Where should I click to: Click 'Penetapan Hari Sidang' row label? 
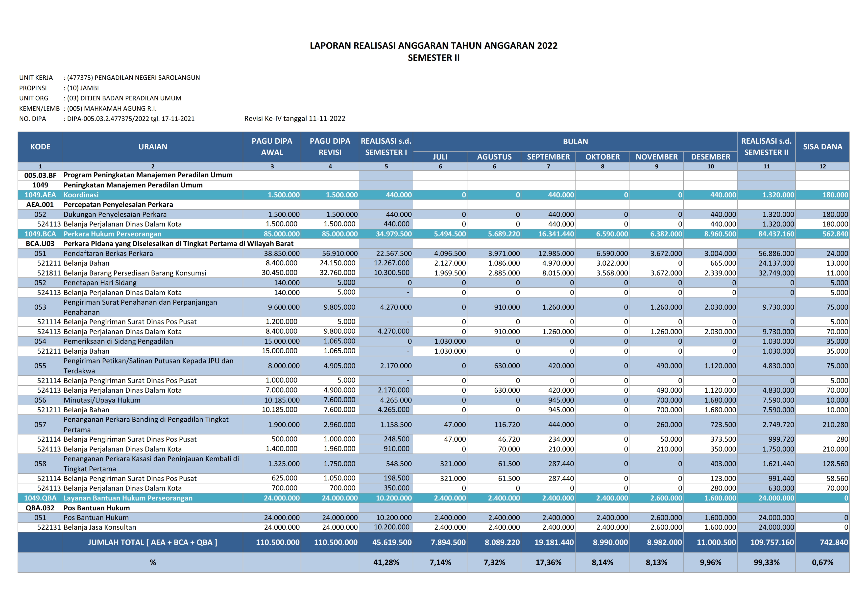[x=100, y=283]
